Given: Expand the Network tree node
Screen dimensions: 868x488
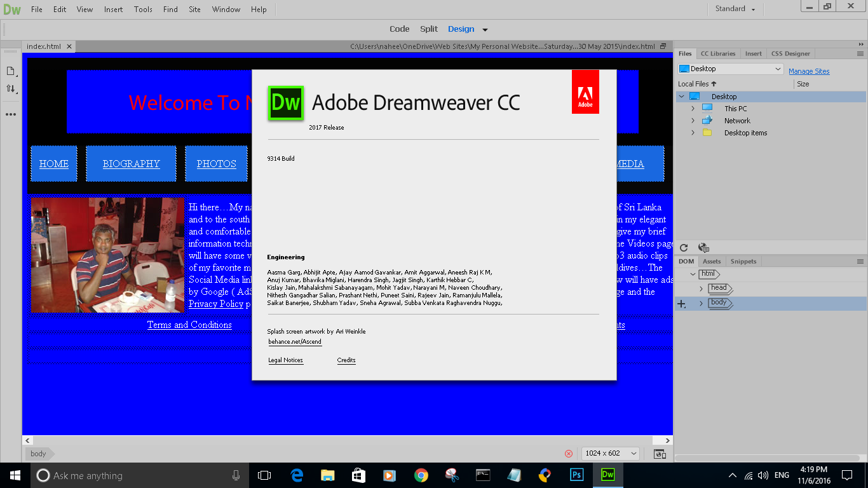Looking at the screenshot, I should [x=693, y=121].
